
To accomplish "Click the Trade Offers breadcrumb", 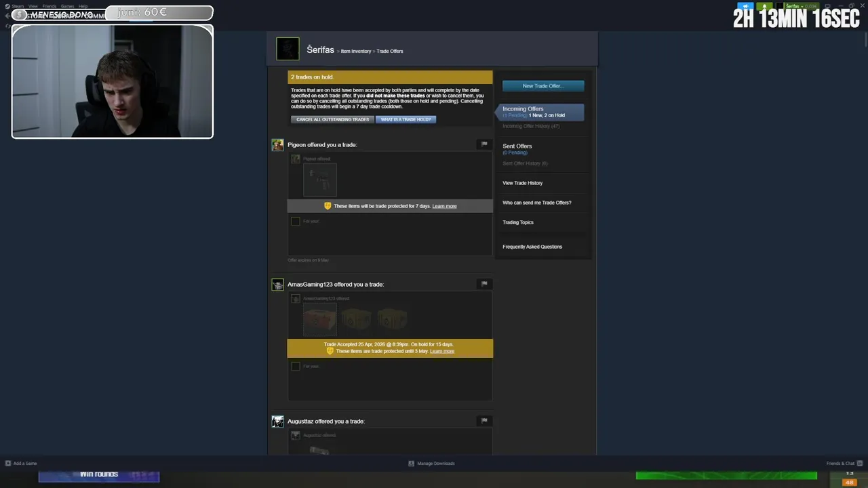I will (390, 52).
